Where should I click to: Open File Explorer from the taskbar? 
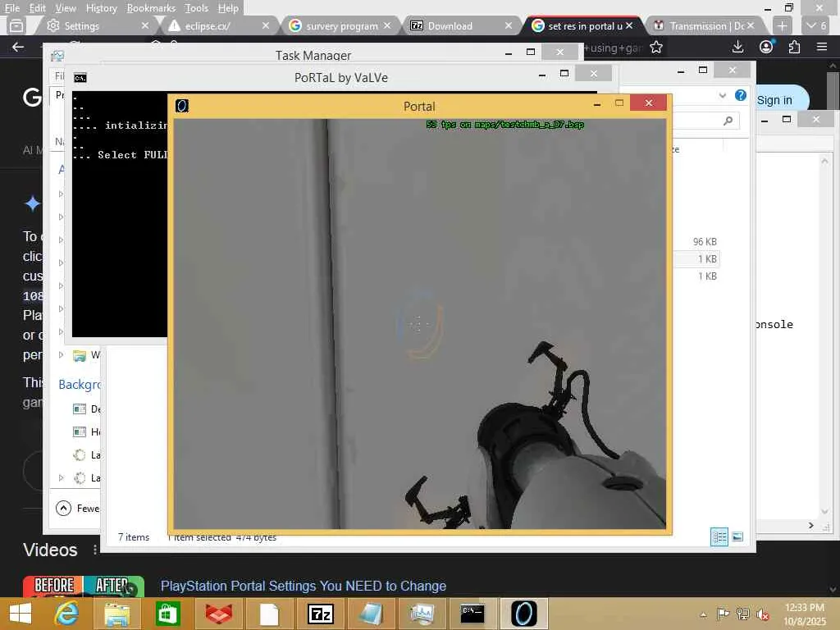(x=116, y=614)
